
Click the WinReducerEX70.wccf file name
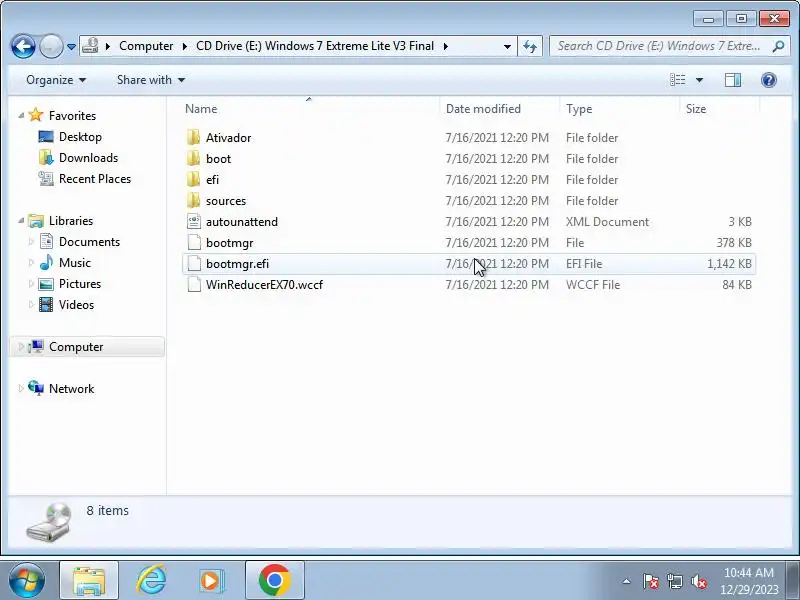coord(264,285)
